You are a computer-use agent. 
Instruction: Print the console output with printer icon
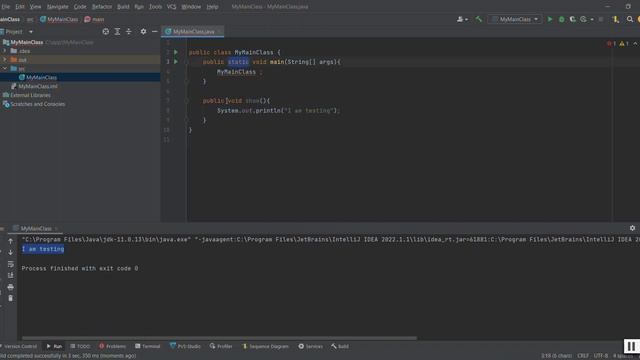[11, 287]
